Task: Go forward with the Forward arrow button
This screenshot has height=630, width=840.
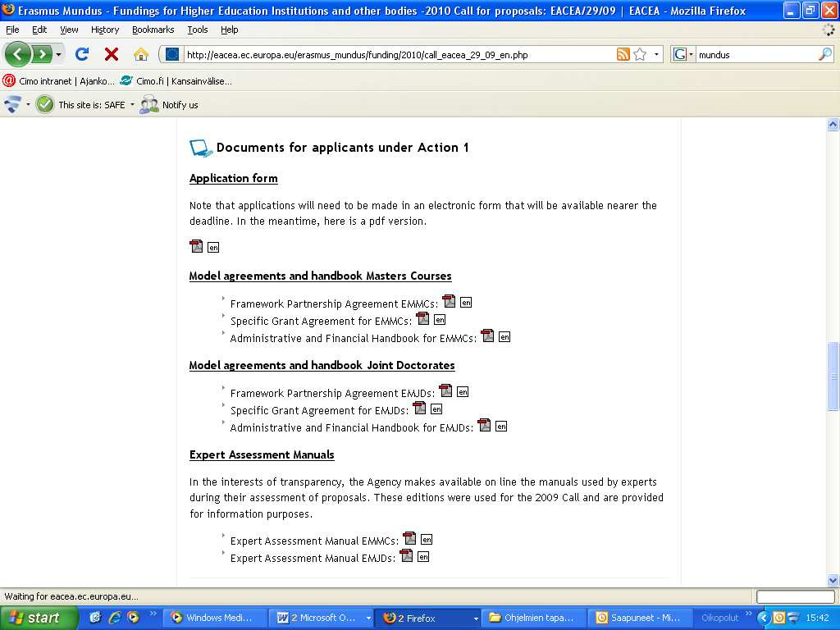Action: (43, 54)
